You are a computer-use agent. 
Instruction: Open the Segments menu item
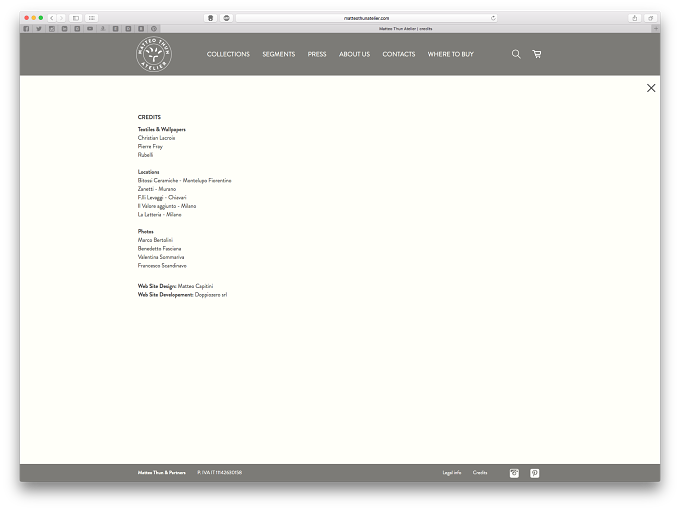[278, 54]
